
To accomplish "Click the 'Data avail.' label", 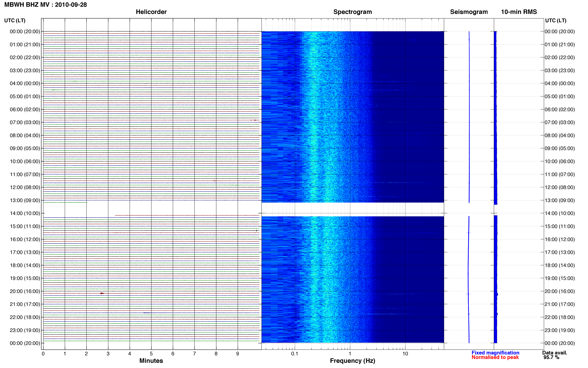I will [x=555, y=353].
